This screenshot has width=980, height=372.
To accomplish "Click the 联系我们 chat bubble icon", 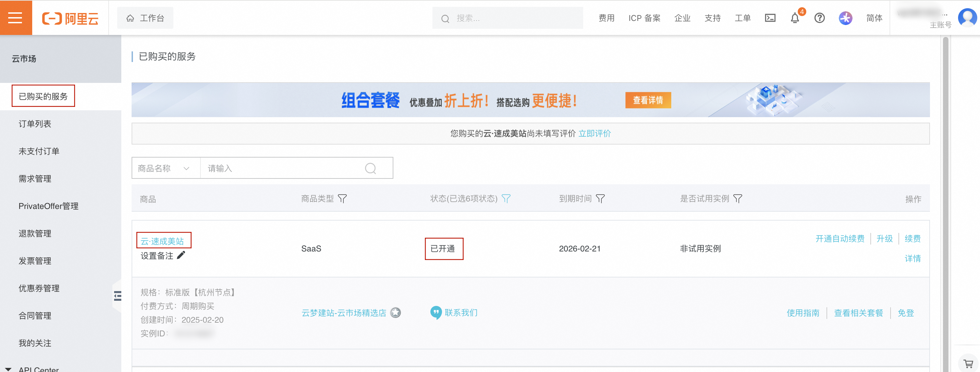I will 436,313.
